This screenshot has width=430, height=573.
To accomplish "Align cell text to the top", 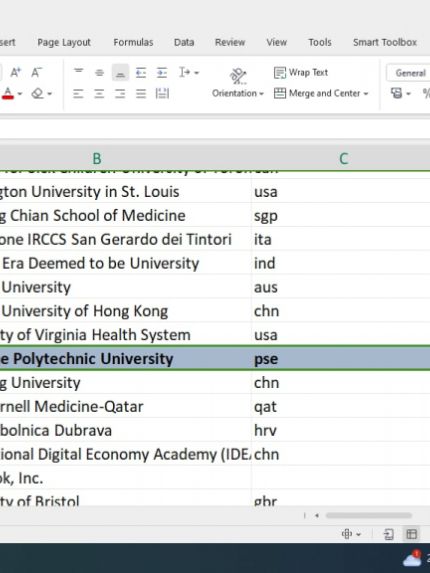I will coord(78,72).
